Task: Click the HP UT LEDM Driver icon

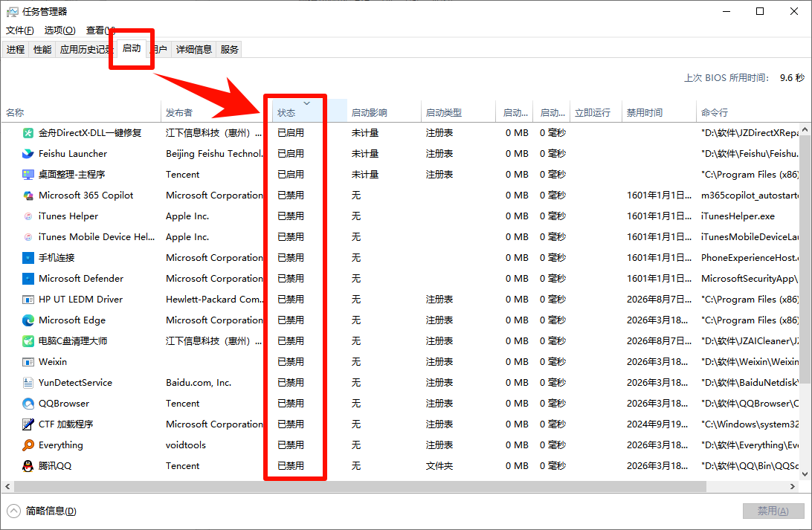Action: tap(28, 300)
